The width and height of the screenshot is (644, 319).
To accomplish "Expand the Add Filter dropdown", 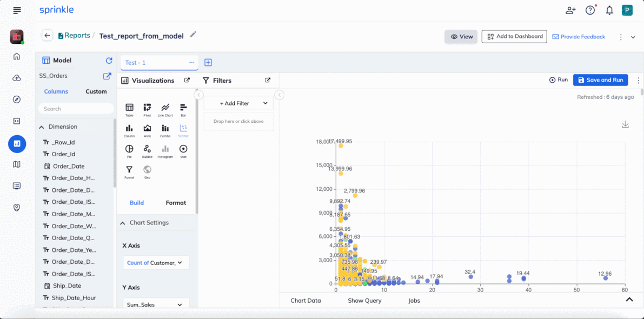I will (238, 103).
